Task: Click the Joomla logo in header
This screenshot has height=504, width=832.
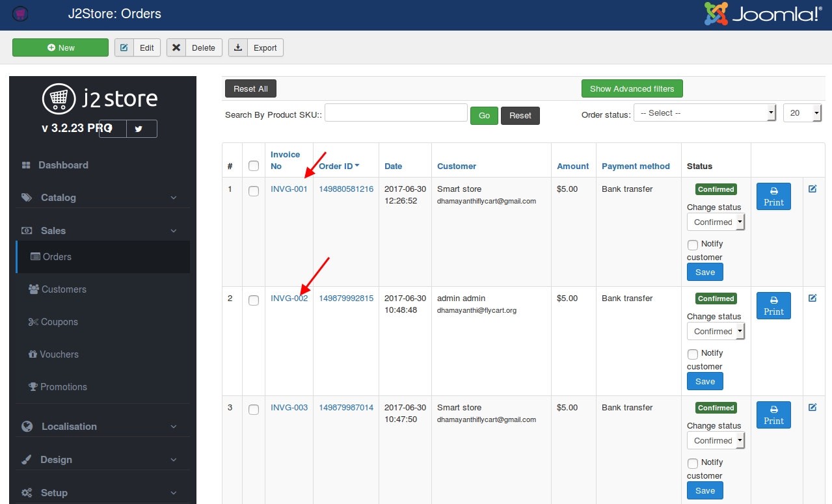Action: pos(763,14)
